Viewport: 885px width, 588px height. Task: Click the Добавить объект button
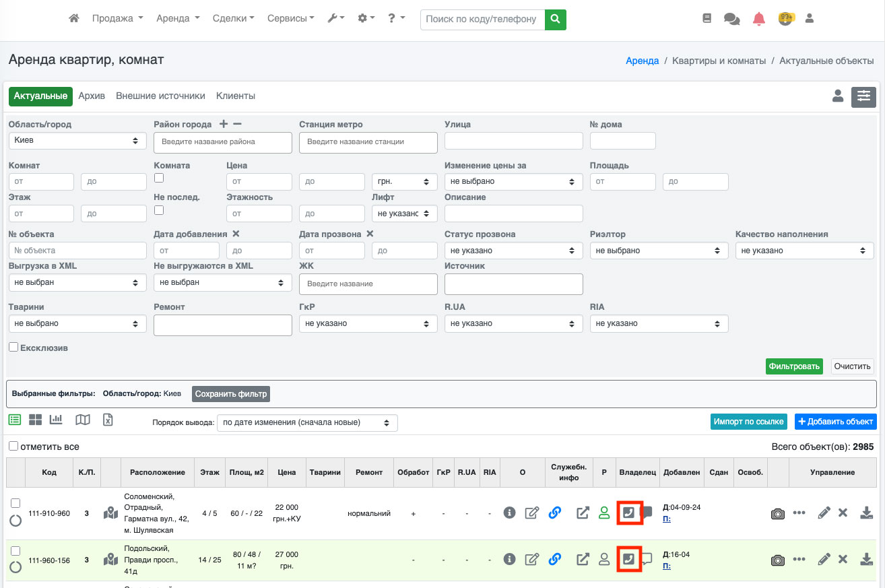[835, 422]
